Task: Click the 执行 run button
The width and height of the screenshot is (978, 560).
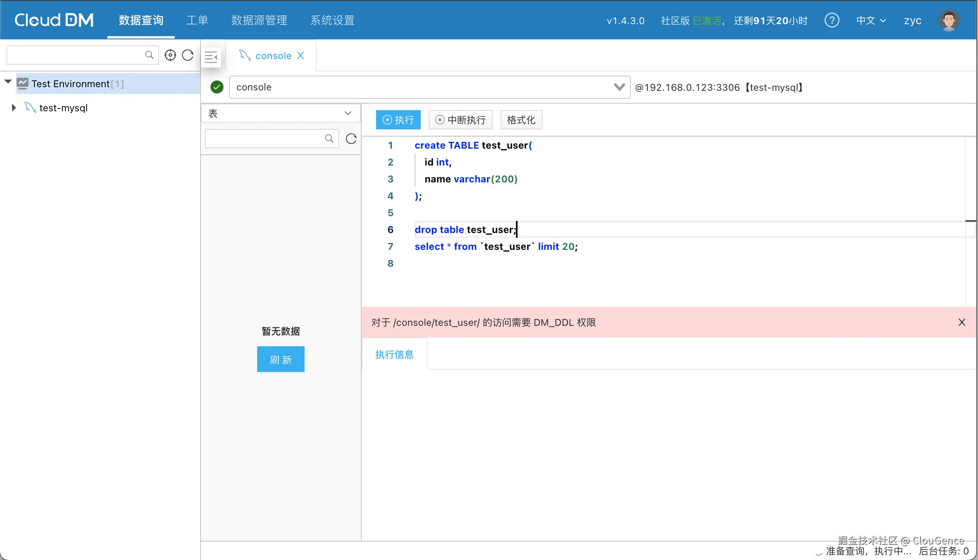Action: click(x=398, y=120)
